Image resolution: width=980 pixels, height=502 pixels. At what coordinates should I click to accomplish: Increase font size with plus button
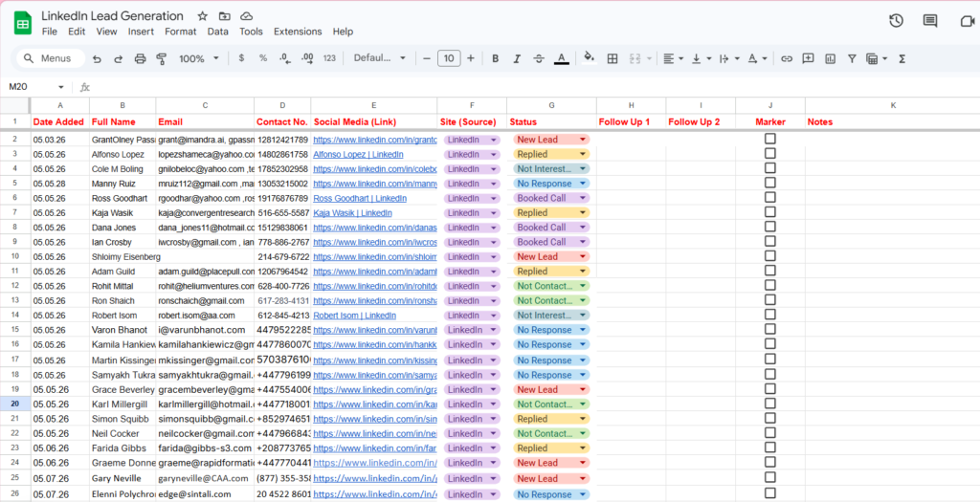tap(471, 58)
